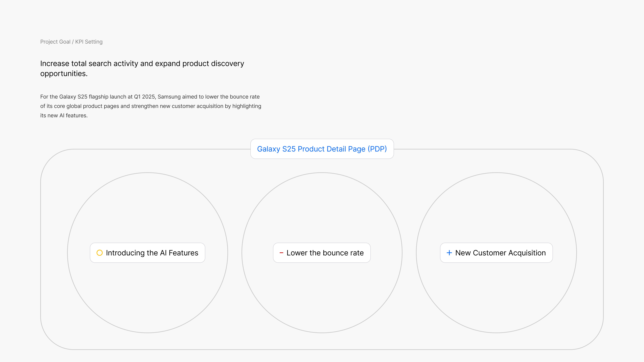This screenshot has width=644, height=362.
Task: Click empty space inside the right circle, above Customer Acquisition
Action: pyautogui.click(x=496, y=207)
